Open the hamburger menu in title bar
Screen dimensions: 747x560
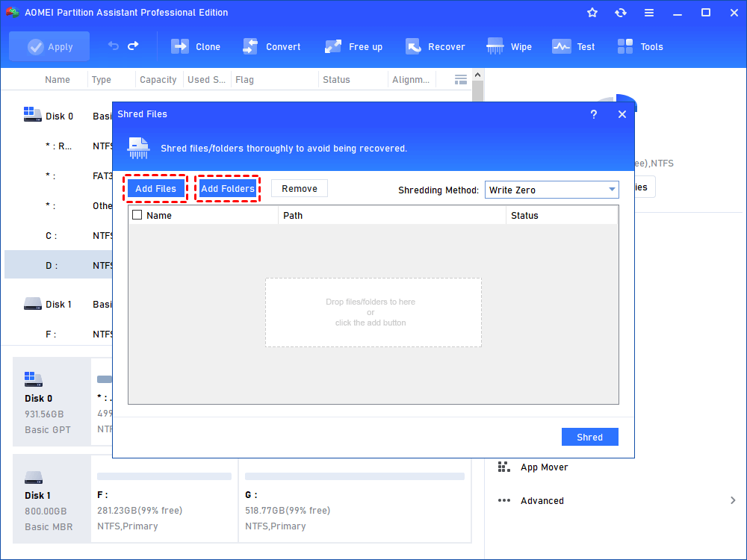pyautogui.click(x=649, y=13)
